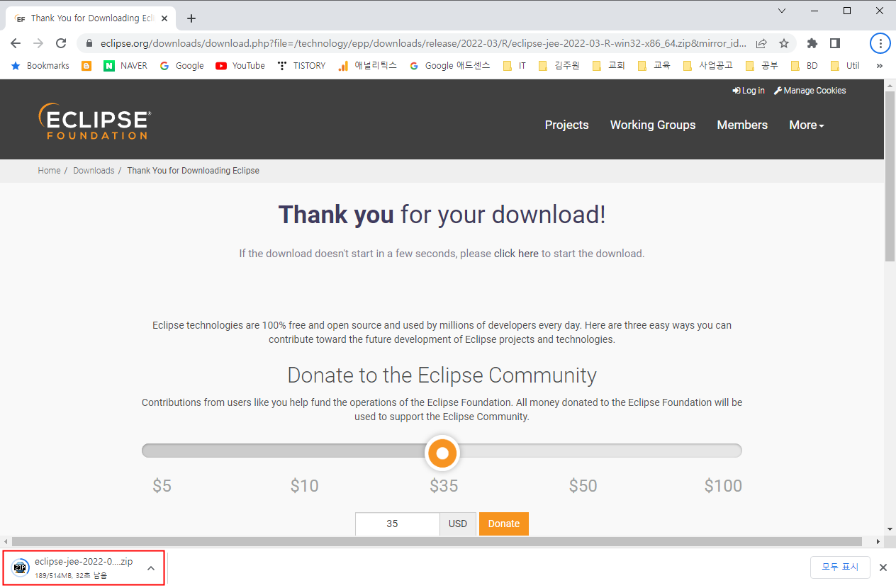Screen dimensions: 896x588
Task: Open the 김주원 bookmark folder
Action: [559, 65]
